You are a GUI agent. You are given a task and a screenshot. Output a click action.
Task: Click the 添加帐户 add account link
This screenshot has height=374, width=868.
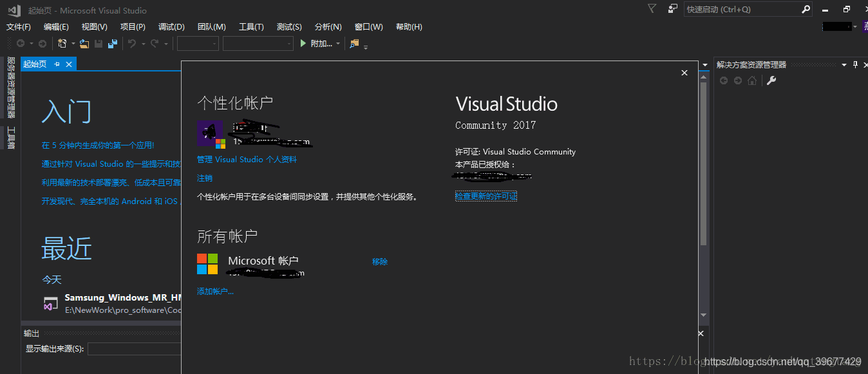coord(215,291)
